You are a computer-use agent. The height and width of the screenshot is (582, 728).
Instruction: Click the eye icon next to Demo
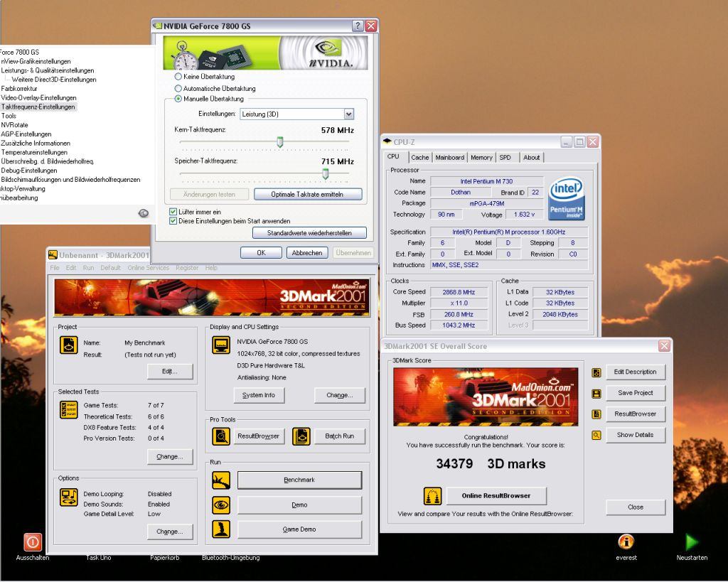click(221, 505)
